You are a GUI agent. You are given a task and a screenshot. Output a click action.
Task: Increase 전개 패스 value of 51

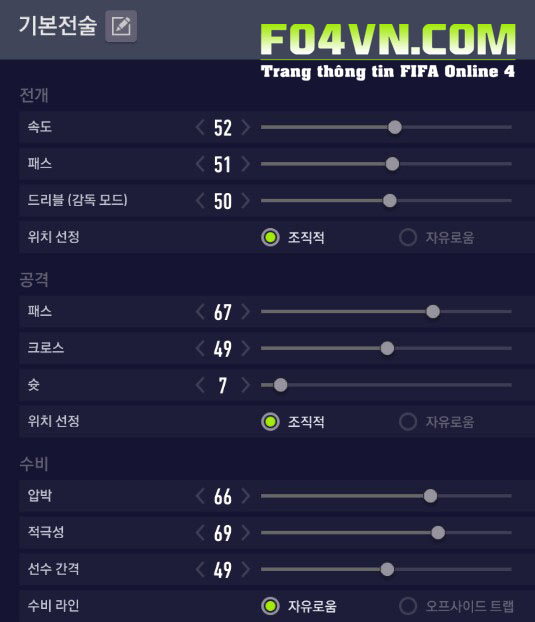(x=246, y=164)
